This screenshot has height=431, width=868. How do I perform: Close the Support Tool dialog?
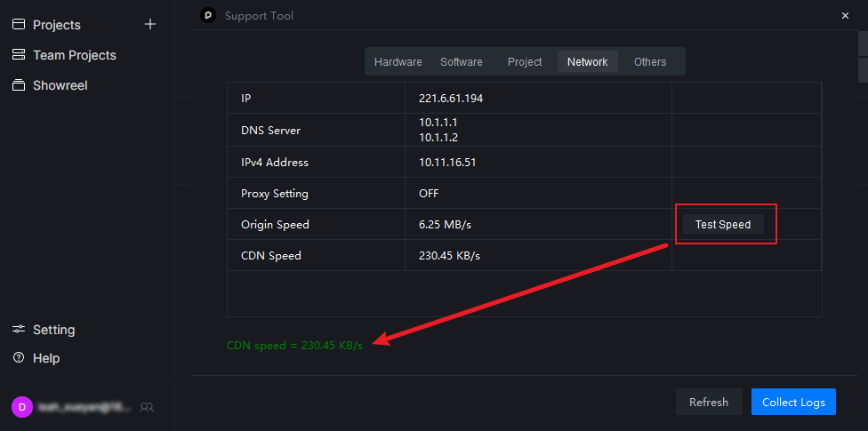click(x=845, y=15)
